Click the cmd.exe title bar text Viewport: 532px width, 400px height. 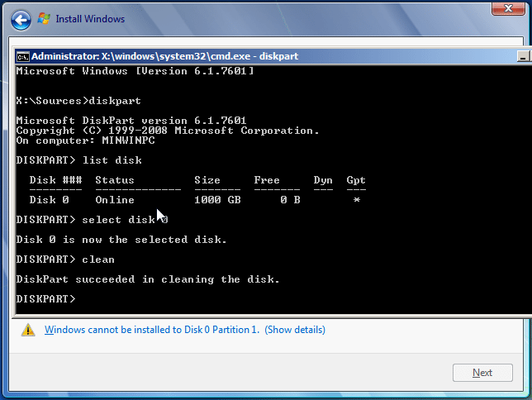165,56
